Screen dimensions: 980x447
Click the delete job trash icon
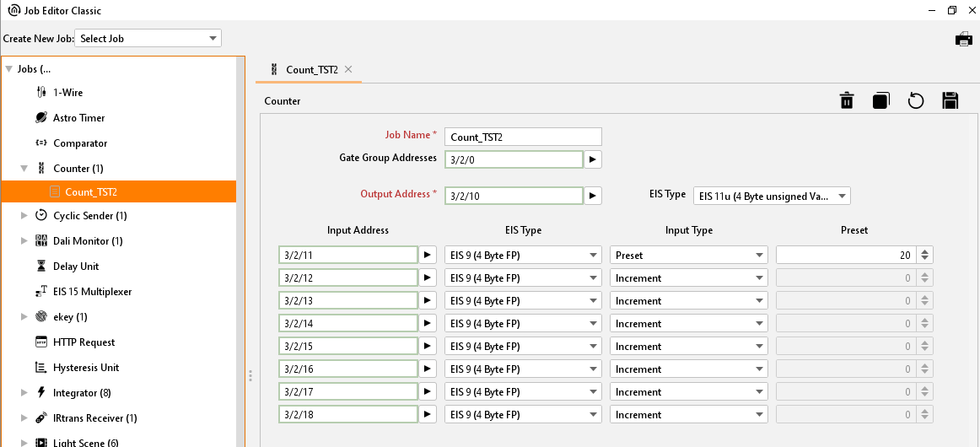coord(847,101)
